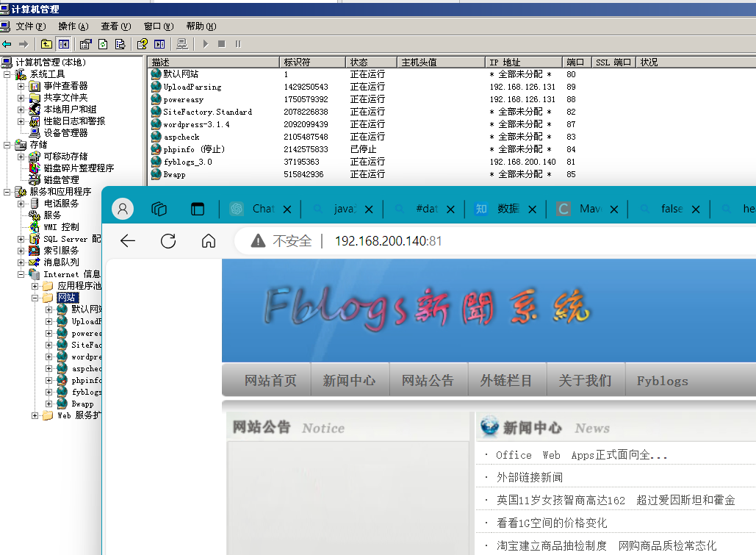
Task: Refresh the console with the refresh toolbar icon
Action: click(103, 44)
